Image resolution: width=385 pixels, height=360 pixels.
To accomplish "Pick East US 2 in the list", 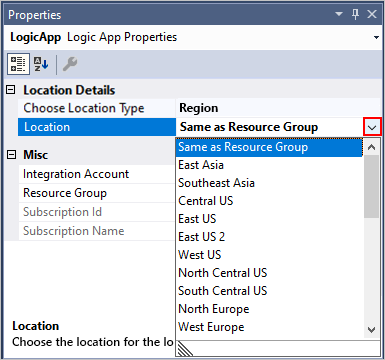I will click(x=269, y=237).
